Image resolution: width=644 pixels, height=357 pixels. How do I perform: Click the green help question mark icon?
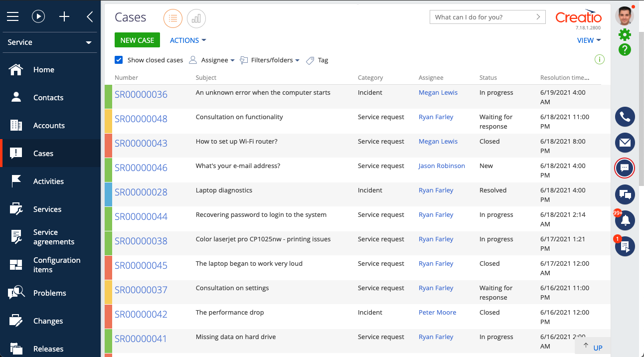pos(625,50)
